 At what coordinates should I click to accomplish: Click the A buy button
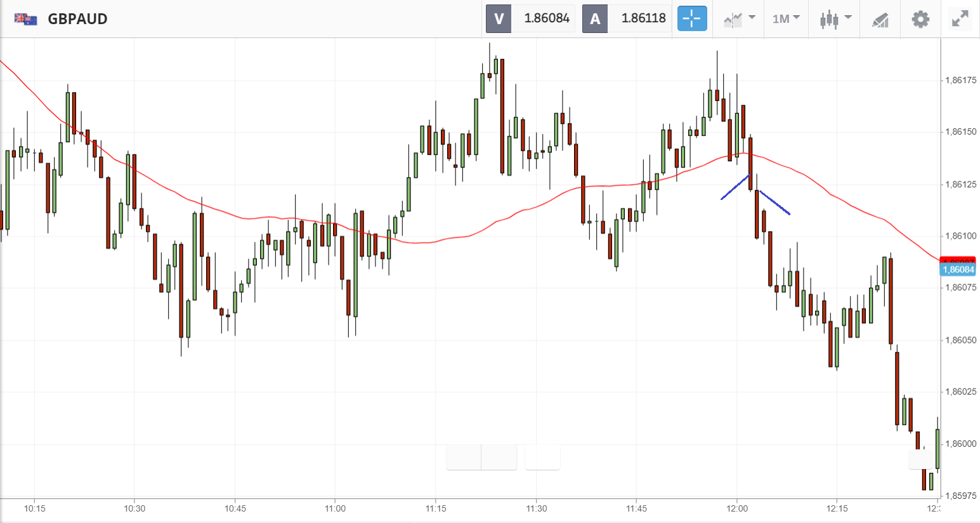point(595,18)
